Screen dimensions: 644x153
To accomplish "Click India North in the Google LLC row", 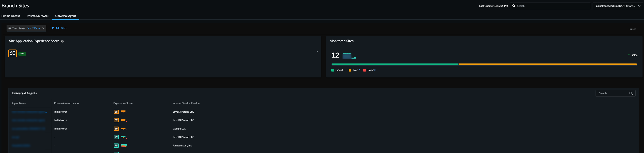I will pos(61,129).
